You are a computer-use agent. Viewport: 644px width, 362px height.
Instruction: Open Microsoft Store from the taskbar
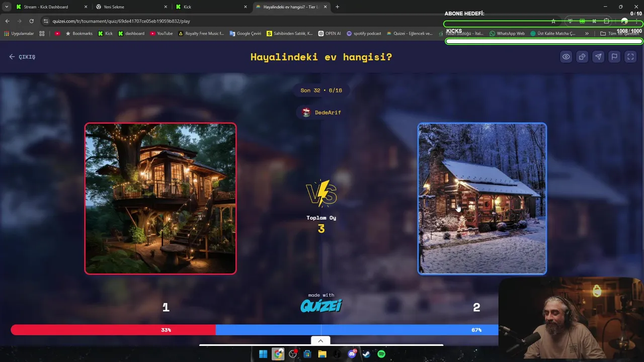point(307,354)
